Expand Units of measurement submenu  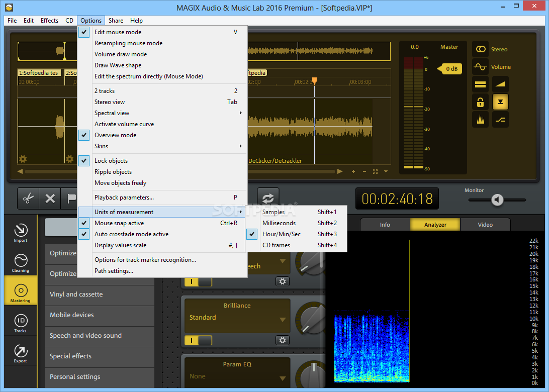click(x=162, y=212)
